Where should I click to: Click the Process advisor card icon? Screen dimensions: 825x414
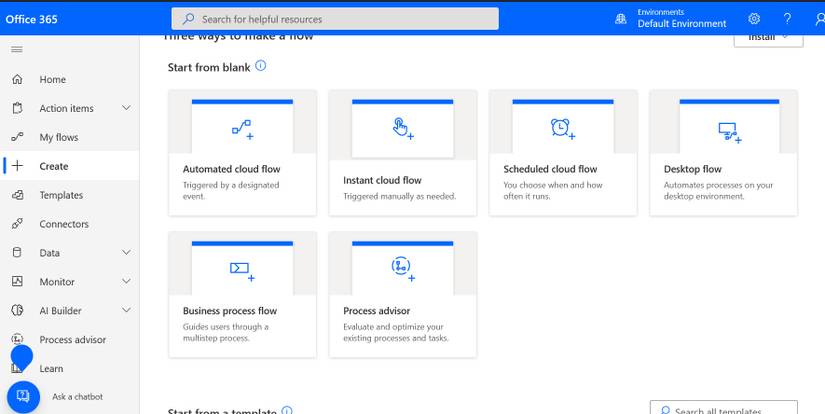coord(403,268)
